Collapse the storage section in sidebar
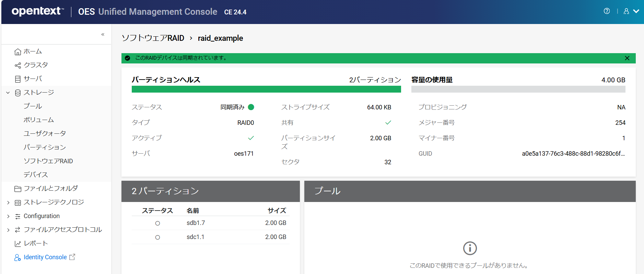 (x=8, y=93)
